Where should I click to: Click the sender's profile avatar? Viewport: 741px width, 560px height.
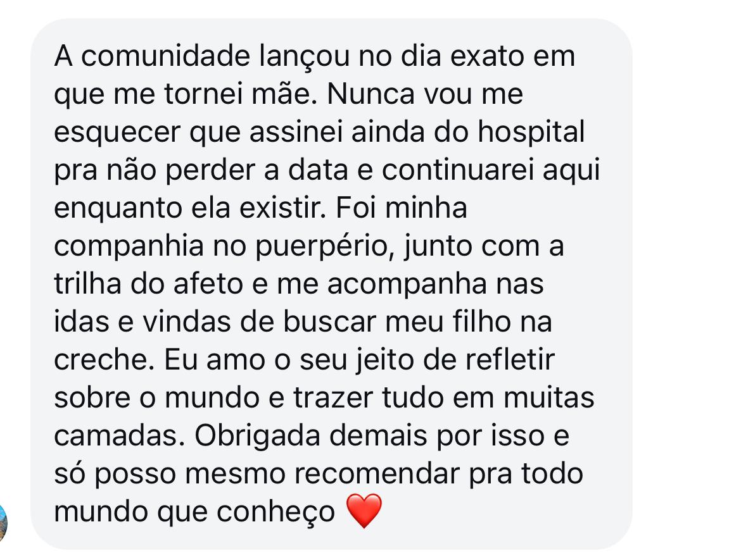pyautogui.click(x=3, y=524)
